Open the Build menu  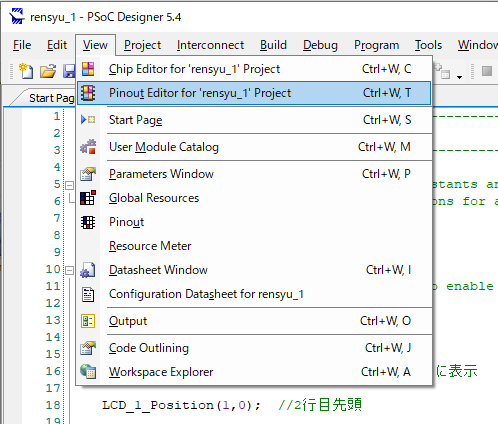tap(273, 45)
